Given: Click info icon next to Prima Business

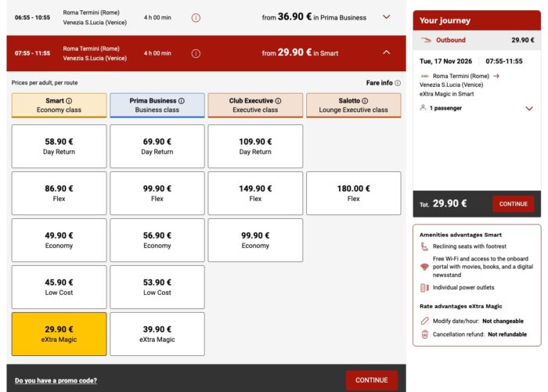Looking at the screenshot, I should pyautogui.click(x=182, y=101).
